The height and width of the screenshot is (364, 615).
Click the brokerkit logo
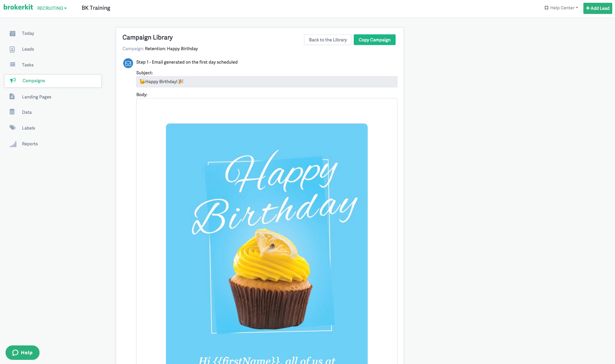point(18,7)
